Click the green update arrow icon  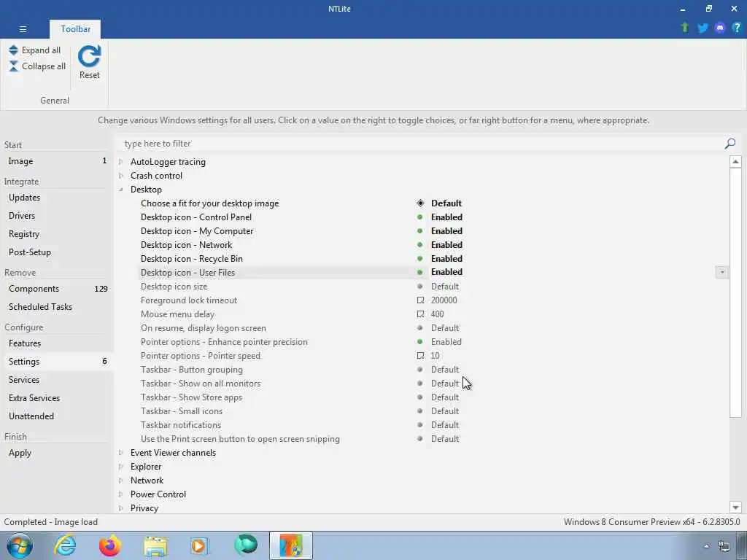tap(685, 28)
